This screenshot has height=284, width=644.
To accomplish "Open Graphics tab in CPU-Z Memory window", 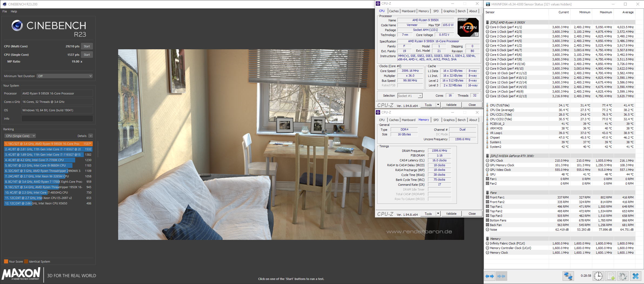I will tap(449, 120).
